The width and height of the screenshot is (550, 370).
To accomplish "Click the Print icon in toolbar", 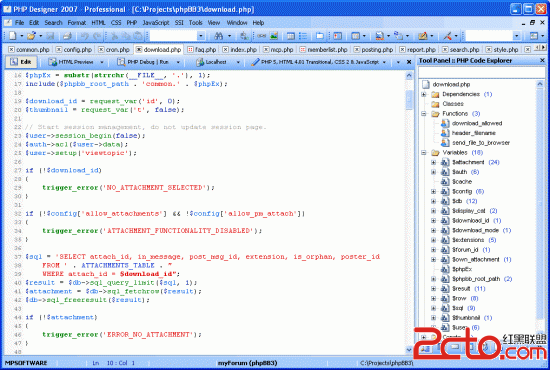I will click(67, 36).
